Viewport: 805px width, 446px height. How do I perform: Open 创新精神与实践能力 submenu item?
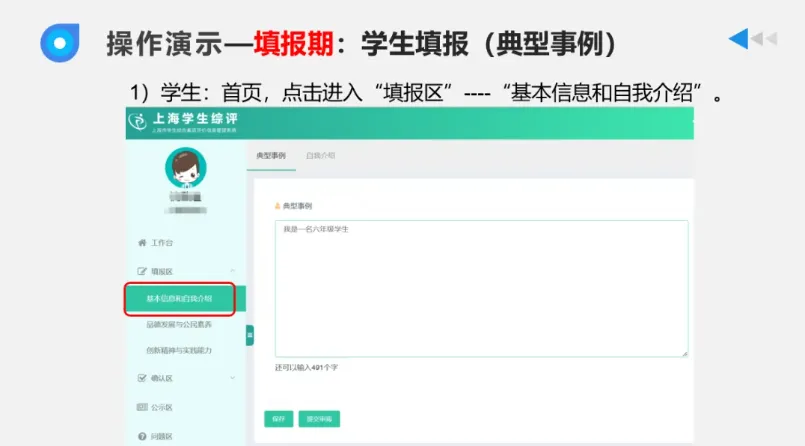coord(179,351)
